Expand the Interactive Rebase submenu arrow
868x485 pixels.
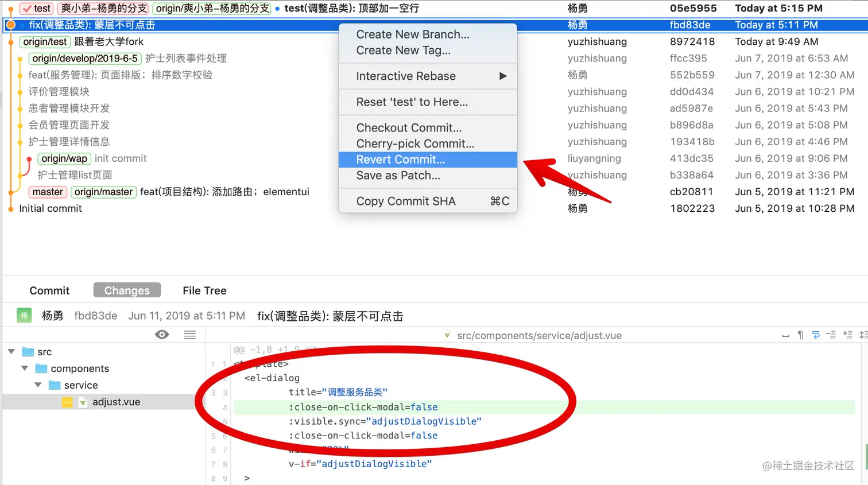[x=503, y=76]
